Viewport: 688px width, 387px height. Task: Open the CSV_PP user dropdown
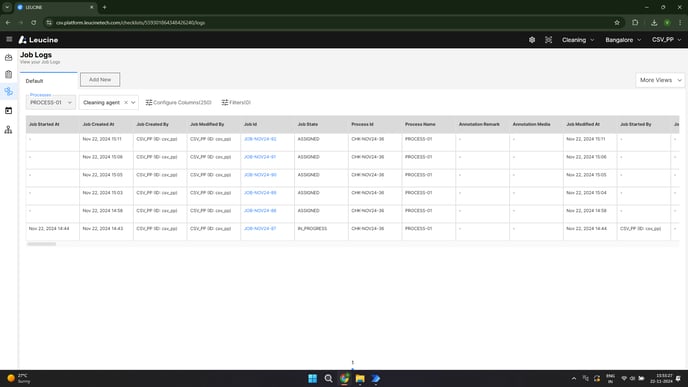(x=666, y=40)
